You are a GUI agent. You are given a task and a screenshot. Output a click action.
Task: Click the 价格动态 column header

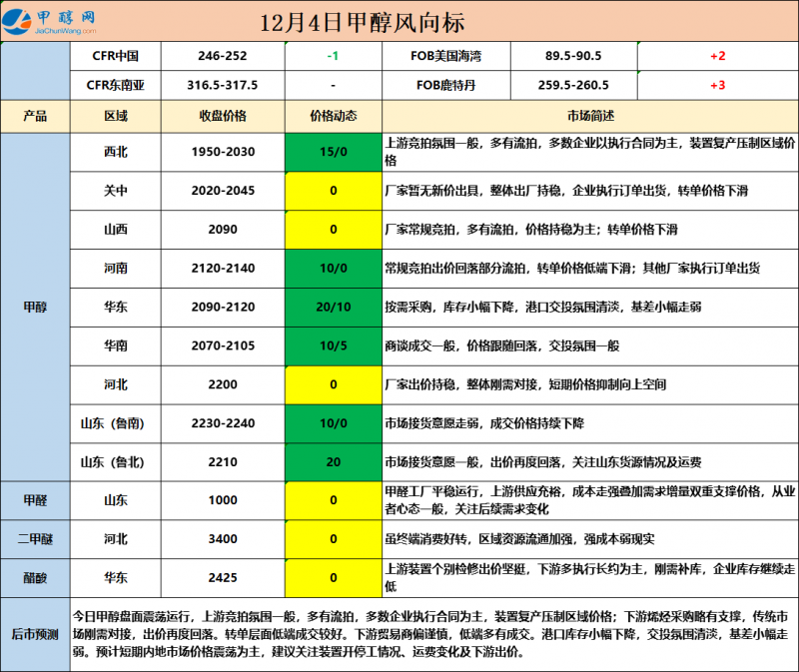click(332, 116)
